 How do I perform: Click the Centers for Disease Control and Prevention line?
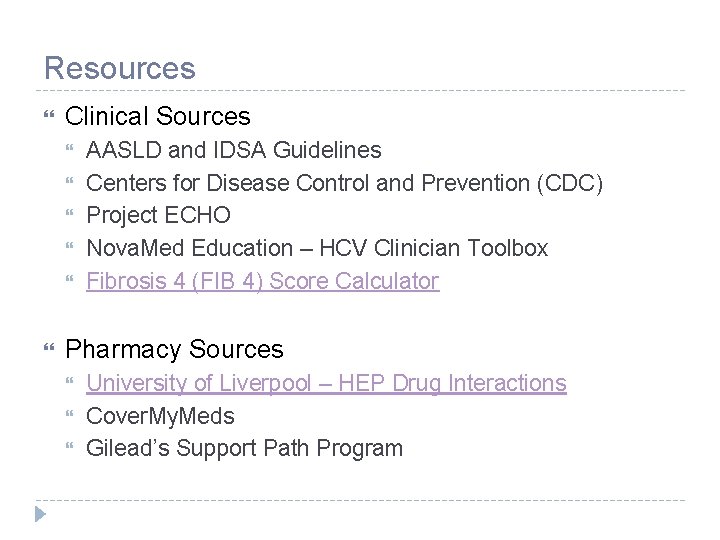(344, 183)
